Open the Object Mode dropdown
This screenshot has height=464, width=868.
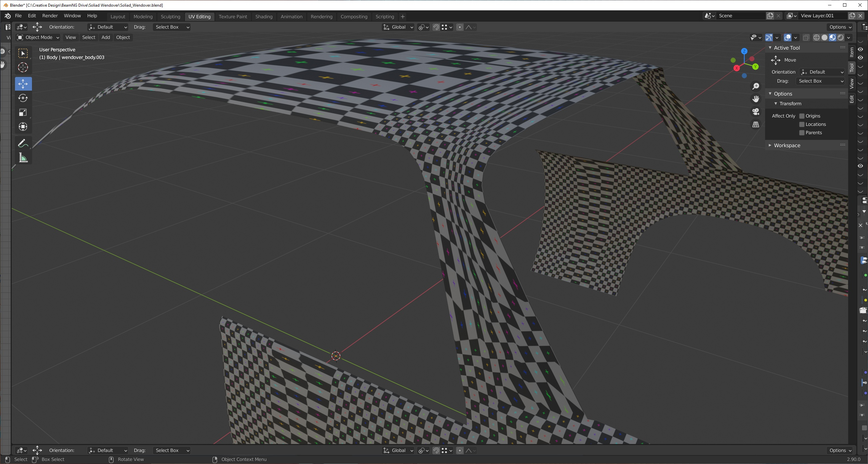[38, 37]
